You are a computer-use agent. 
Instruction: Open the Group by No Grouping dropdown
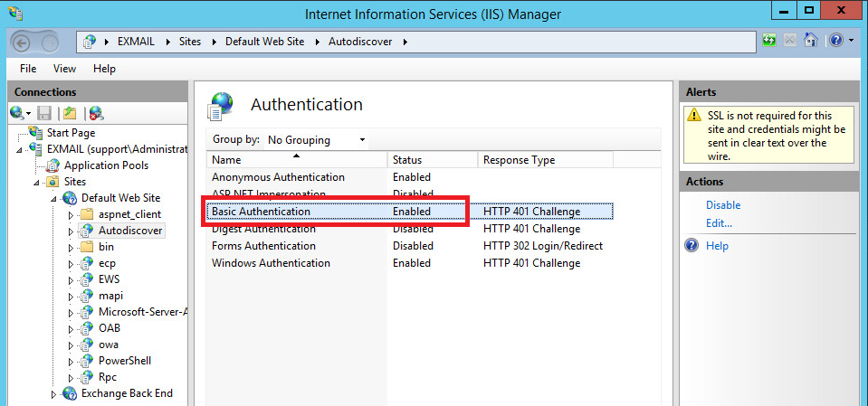pos(316,140)
